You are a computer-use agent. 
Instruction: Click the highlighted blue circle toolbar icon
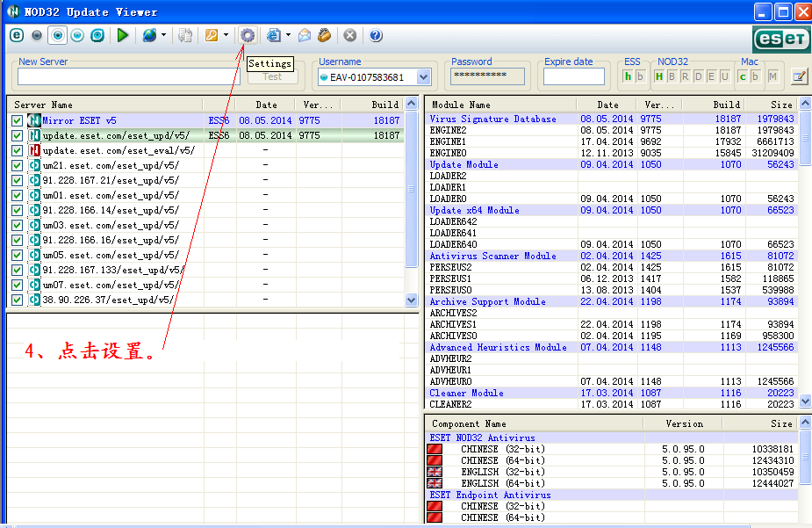[57, 35]
